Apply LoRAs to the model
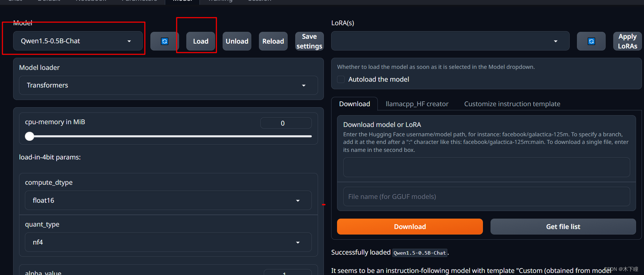 click(x=627, y=41)
